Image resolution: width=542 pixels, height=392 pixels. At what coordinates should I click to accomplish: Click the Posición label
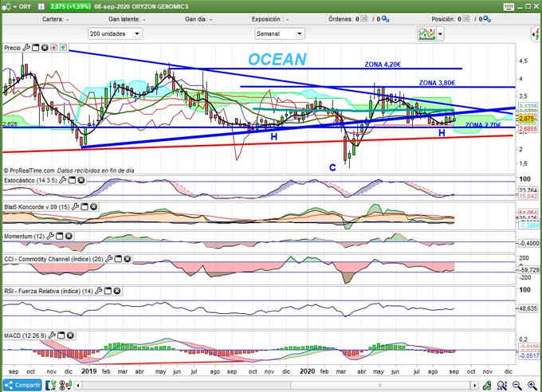click(443, 19)
